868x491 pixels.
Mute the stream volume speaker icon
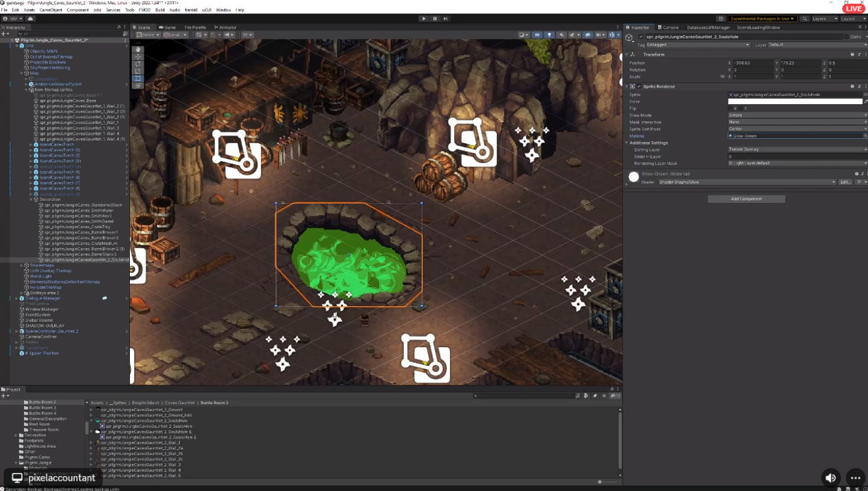pos(831,478)
